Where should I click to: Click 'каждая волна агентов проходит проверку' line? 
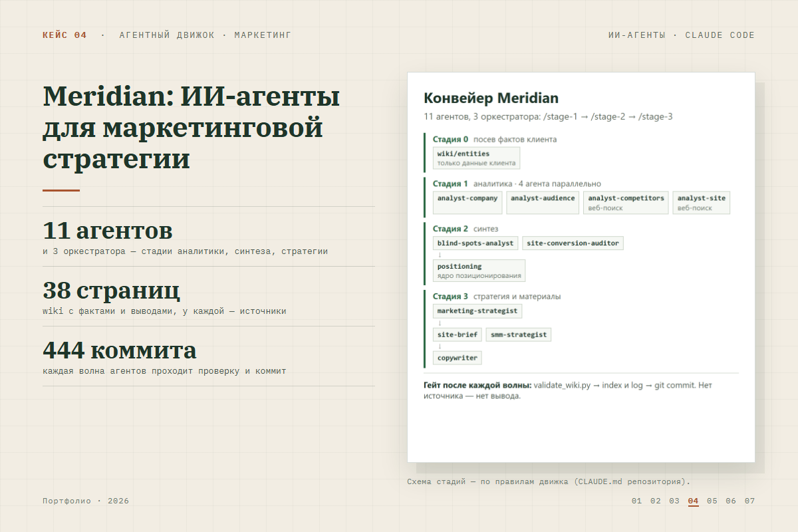coord(164,371)
